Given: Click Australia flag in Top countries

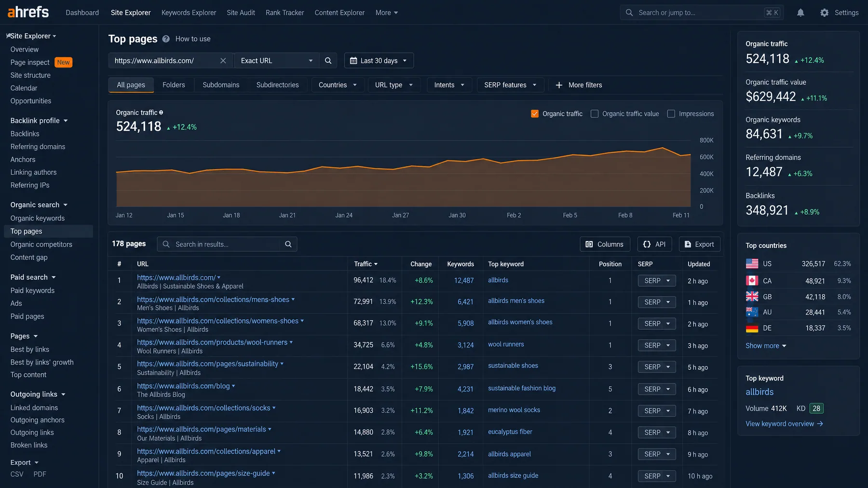Looking at the screenshot, I should coord(752,312).
